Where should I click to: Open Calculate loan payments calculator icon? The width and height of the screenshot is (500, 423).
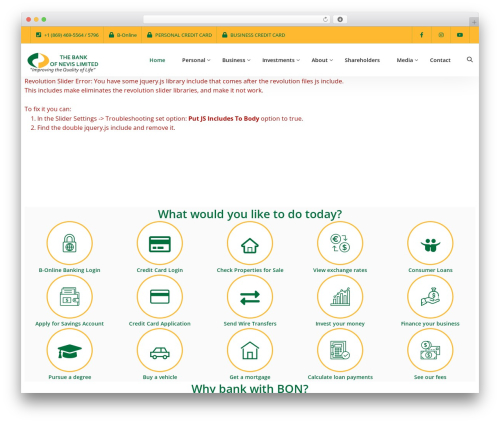[340, 350]
